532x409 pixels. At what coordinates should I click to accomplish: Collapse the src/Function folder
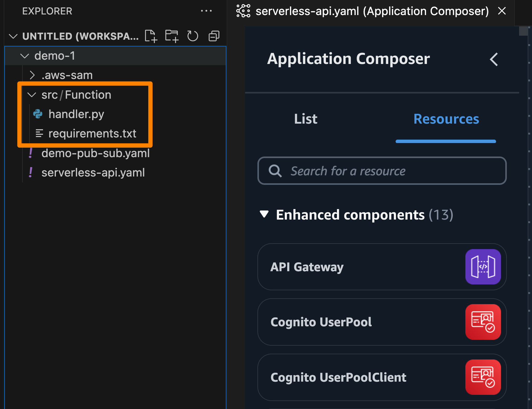32,95
